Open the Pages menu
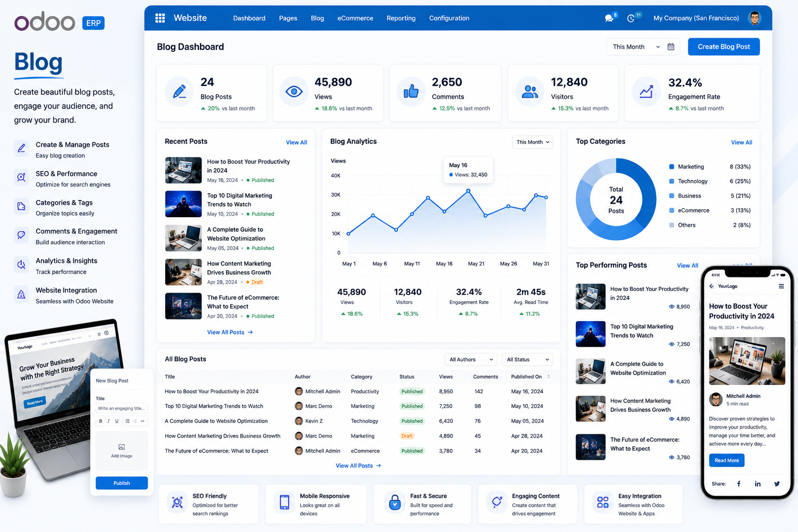The height and width of the screenshot is (532, 798). point(288,18)
